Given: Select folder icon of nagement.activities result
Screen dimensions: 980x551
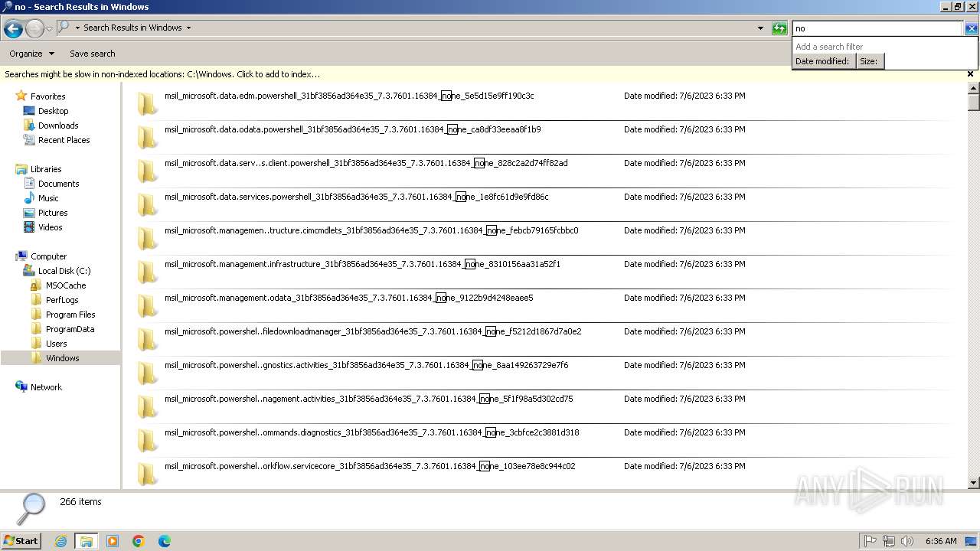Looking at the screenshot, I should pos(147,407).
